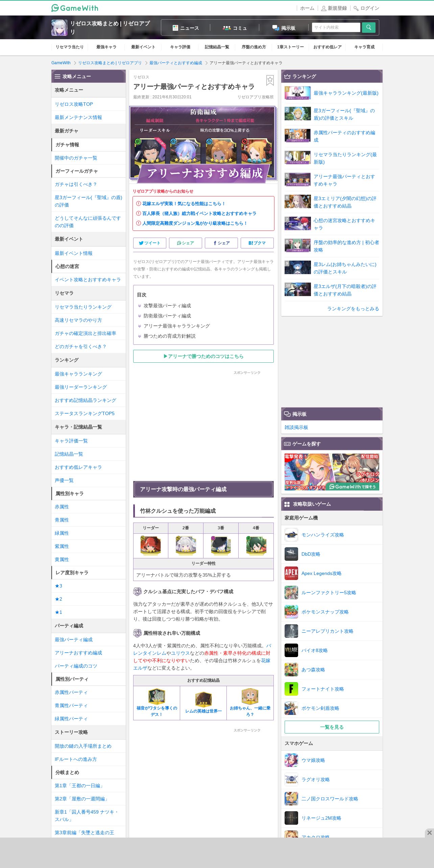Click the bookmark star icon beside article title
Image resolution: width=434 pixels, height=868 pixels.
click(x=270, y=80)
